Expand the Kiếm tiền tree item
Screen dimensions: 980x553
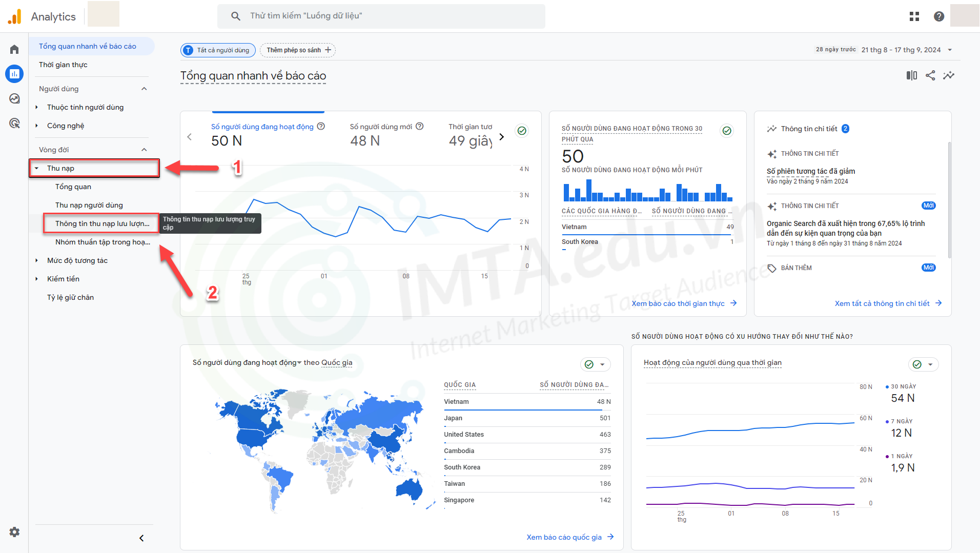36,279
